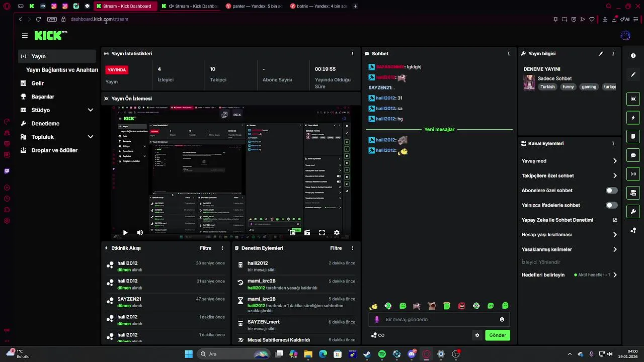Open the Windows Start menu
Image resolution: width=644 pixels, height=362 pixels.
189,354
